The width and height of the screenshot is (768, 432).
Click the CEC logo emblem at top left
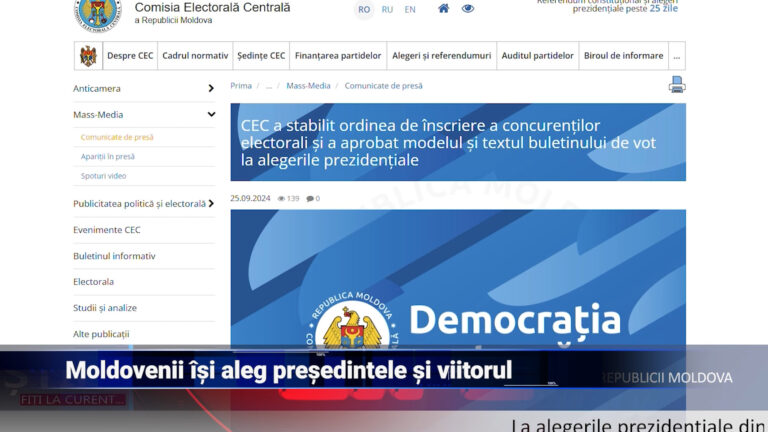pyautogui.click(x=97, y=12)
